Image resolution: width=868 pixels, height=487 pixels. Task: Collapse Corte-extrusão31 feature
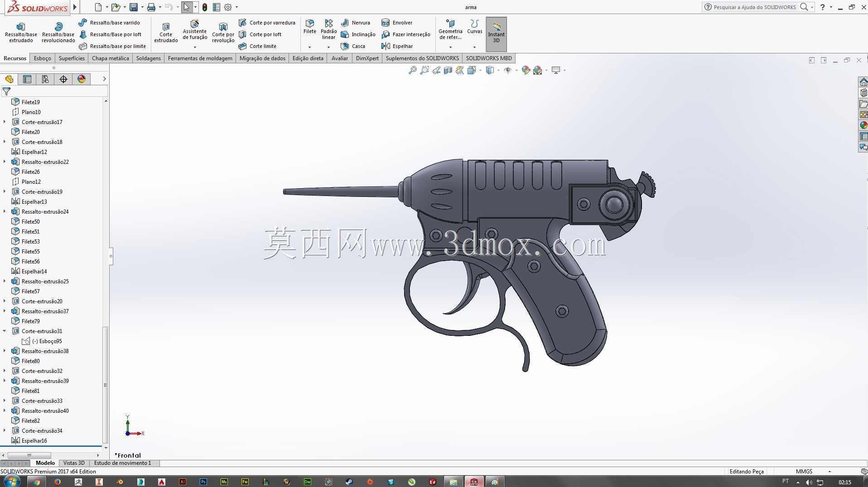point(5,331)
